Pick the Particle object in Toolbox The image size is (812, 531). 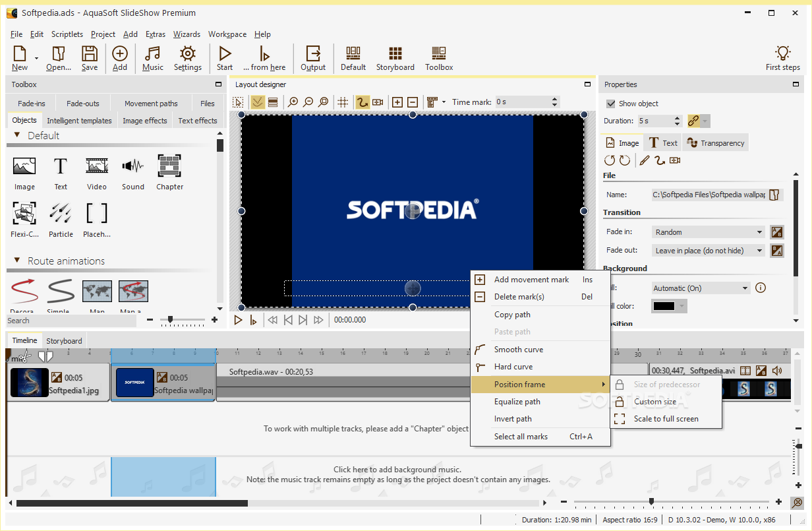[x=61, y=220]
